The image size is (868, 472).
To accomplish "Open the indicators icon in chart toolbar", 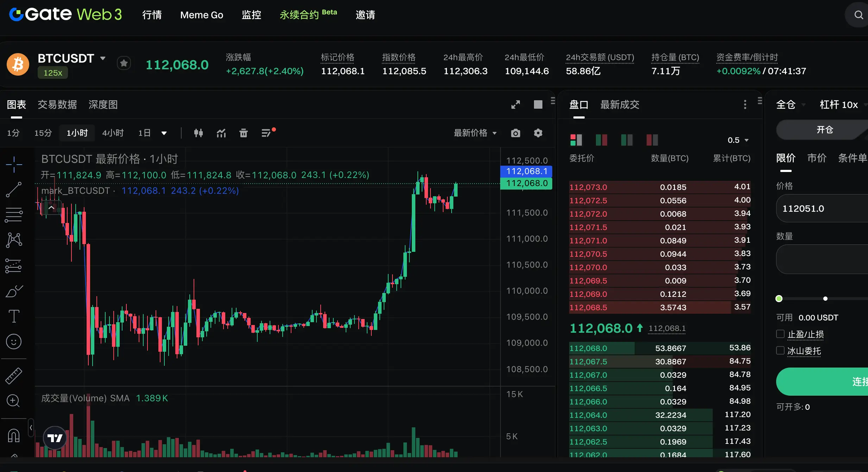I will click(x=221, y=133).
